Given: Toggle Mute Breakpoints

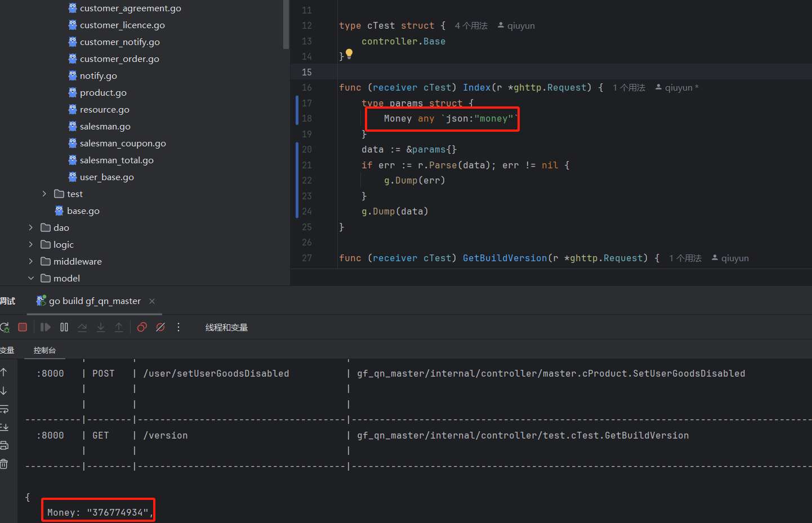Looking at the screenshot, I should tap(160, 327).
